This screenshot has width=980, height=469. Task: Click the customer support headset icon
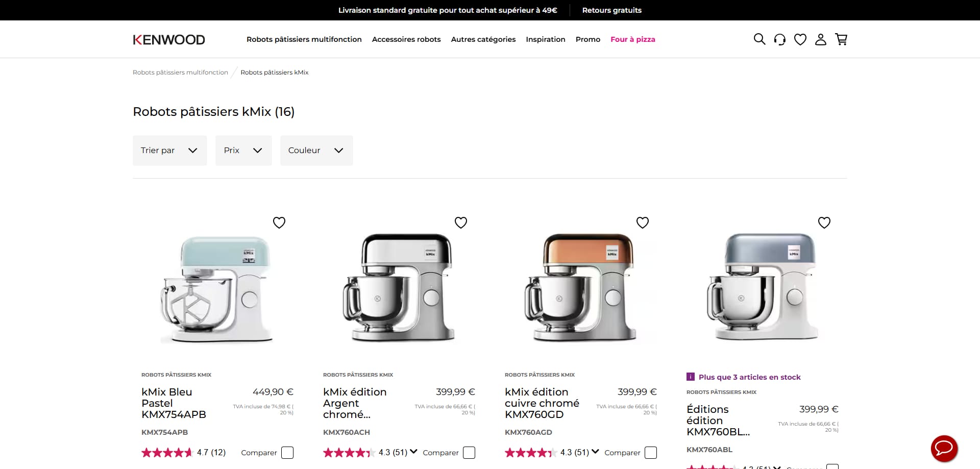click(x=780, y=39)
